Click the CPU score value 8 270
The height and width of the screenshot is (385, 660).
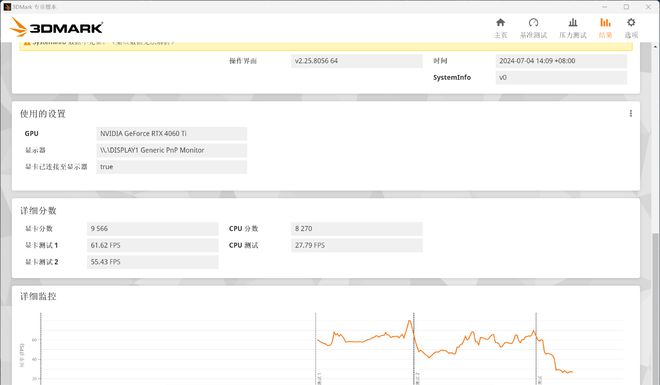click(x=357, y=229)
